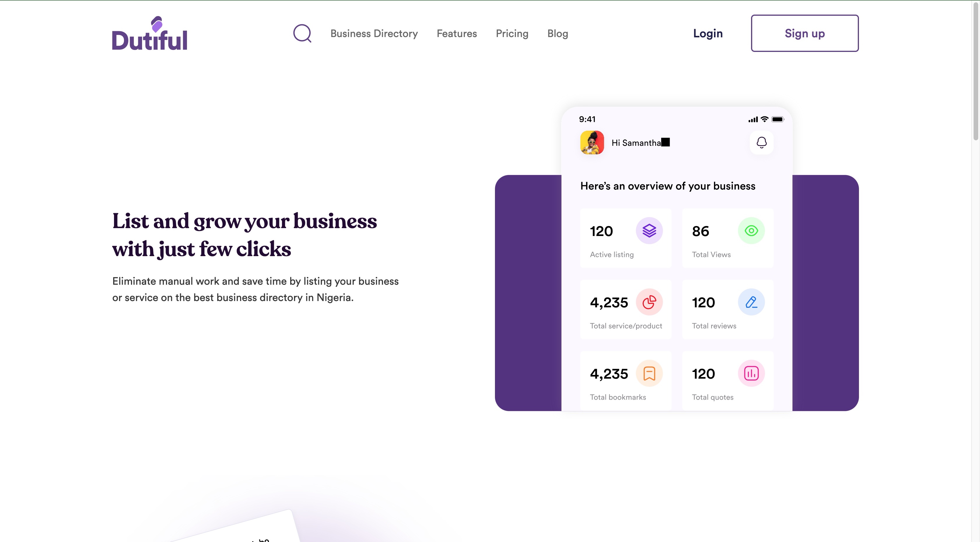Click the pink bar chart icon for Total quotes
The height and width of the screenshot is (542, 980).
751,373
